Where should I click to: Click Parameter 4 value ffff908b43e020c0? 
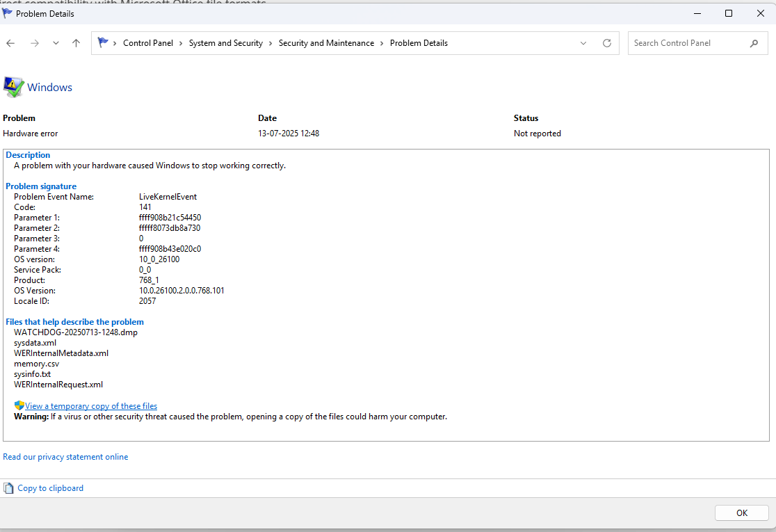tap(170, 248)
